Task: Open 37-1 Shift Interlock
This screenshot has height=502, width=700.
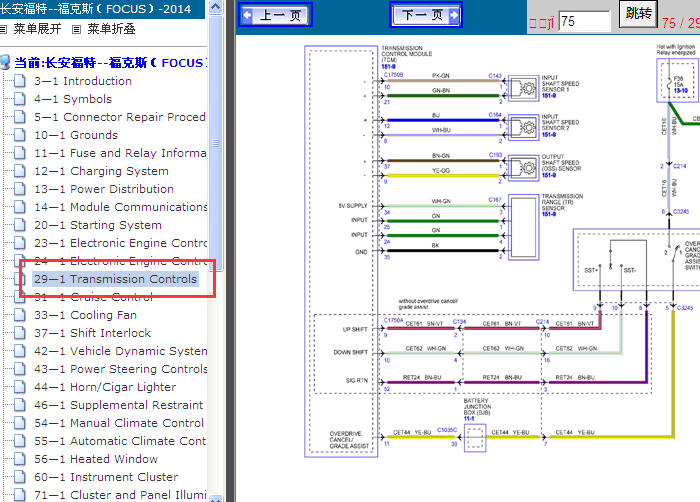Action: coord(92,333)
